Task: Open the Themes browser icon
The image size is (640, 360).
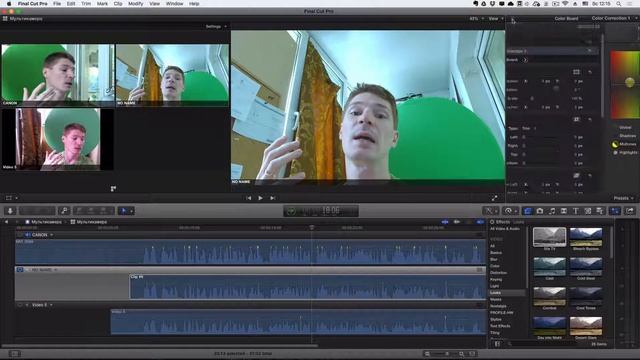Action: pyautogui.click(x=600, y=211)
